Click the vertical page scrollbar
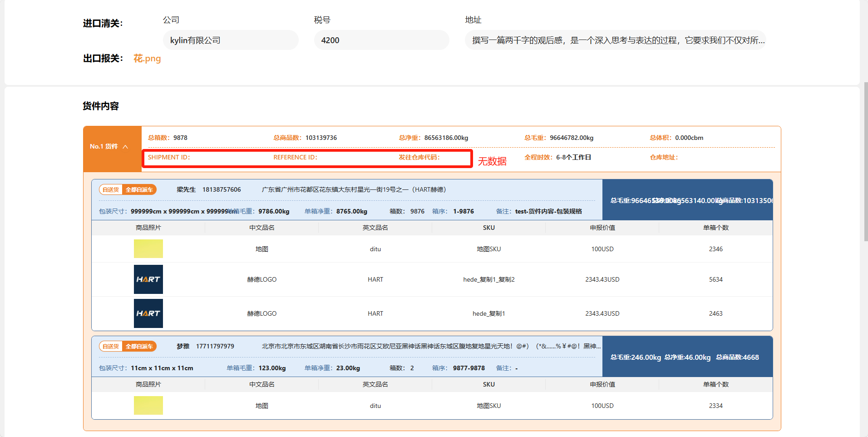868x437 pixels. click(865, 161)
